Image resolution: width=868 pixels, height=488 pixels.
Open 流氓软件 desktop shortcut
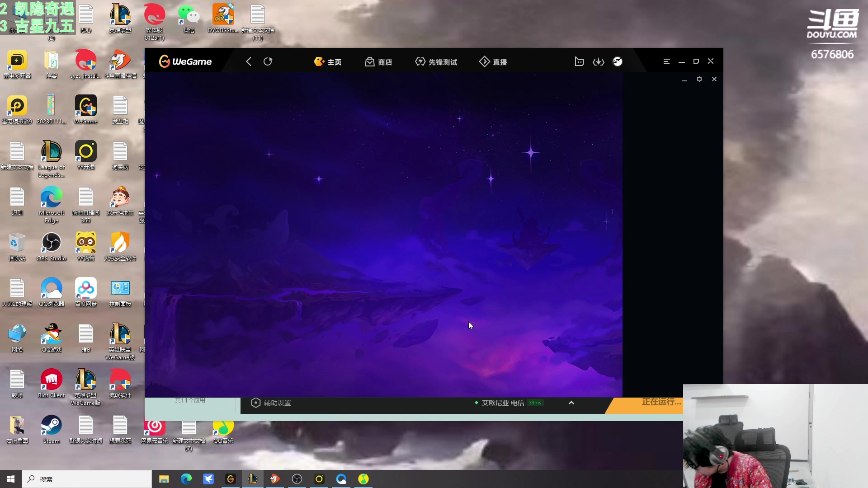click(120, 384)
